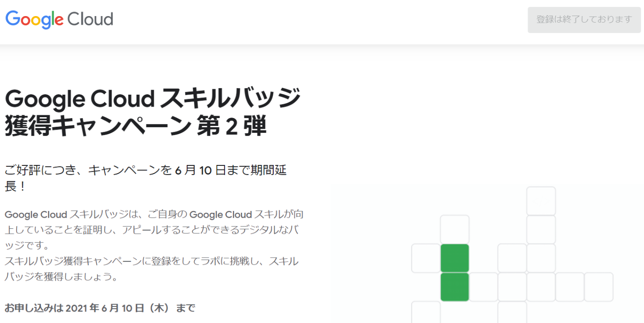
Task: Click the paragraph starting Google Cloud スキルバッジは
Action: coord(154,230)
